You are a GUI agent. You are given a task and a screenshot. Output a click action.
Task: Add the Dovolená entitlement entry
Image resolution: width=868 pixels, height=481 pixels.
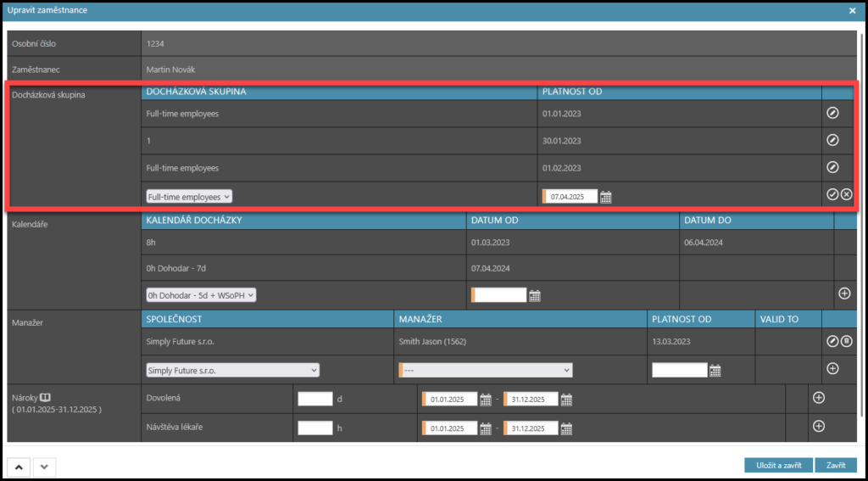818,398
